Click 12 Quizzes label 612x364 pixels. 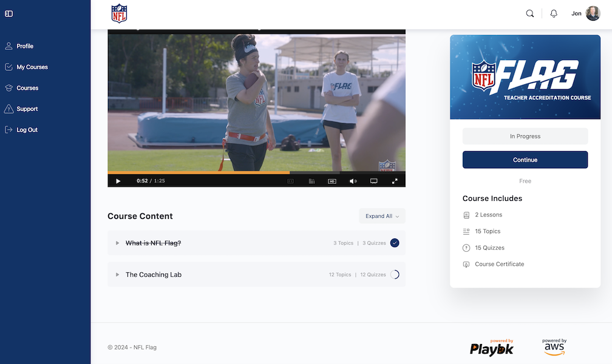pyautogui.click(x=373, y=275)
